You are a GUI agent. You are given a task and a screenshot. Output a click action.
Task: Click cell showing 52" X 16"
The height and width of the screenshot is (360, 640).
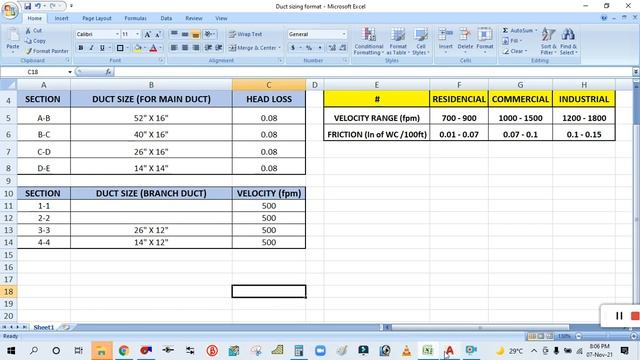[151, 118]
